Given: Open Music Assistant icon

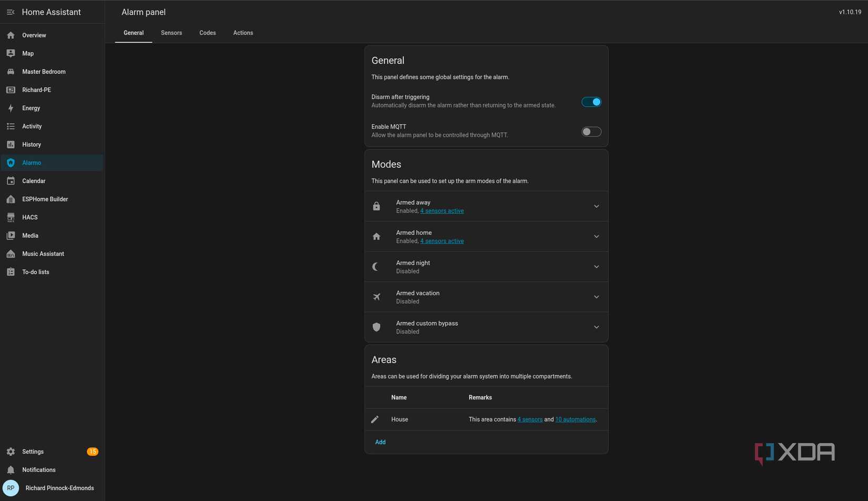Looking at the screenshot, I should point(11,254).
